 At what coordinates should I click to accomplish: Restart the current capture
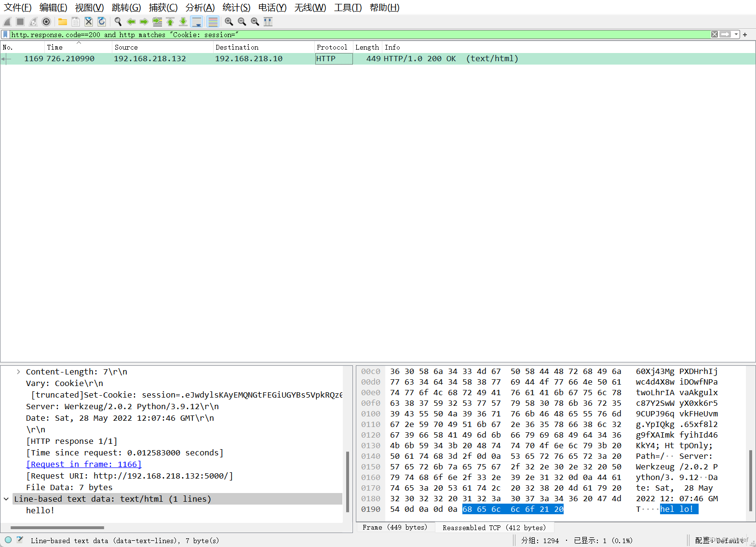pos(33,22)
